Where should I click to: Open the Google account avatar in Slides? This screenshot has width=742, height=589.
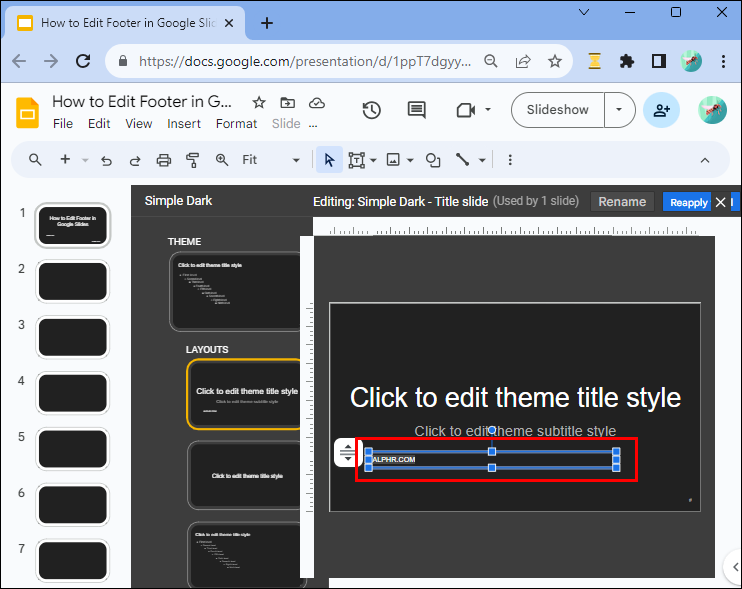pyautogui.click(x=712, y=110)
